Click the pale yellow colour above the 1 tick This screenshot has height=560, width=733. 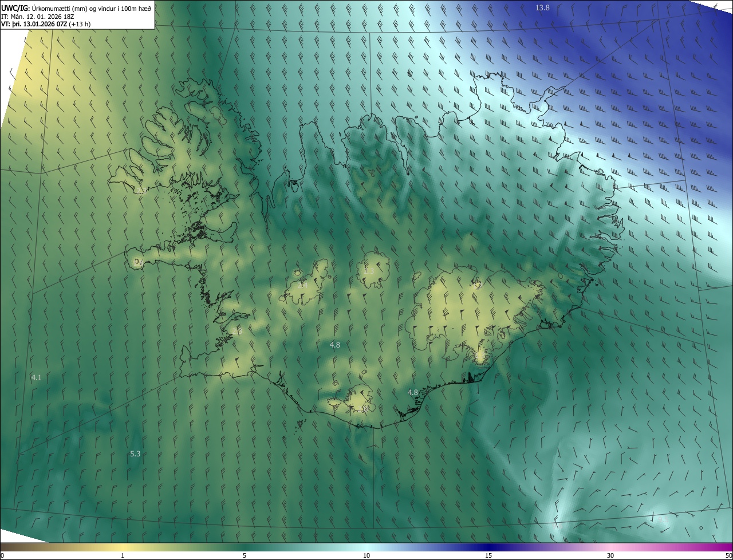[x=123, y=547]
